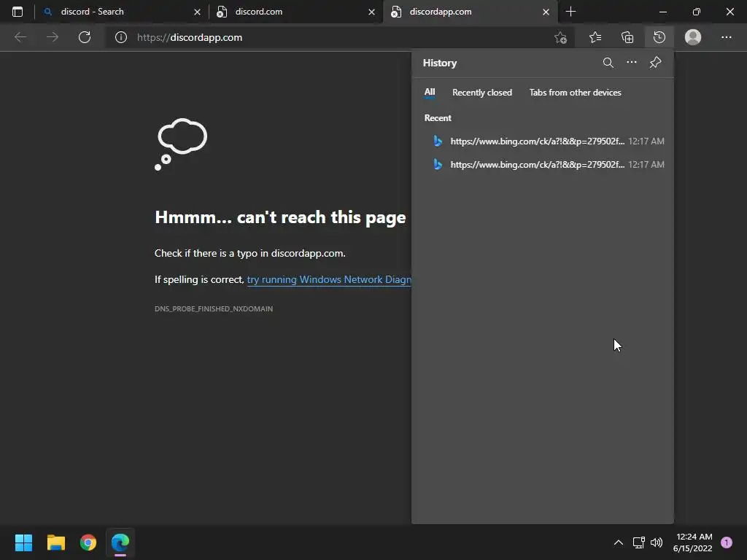Viewport: 747px width, 560px height.
Task: Open clock and date 12:24 AM
Action: click(x=693, y=542)
